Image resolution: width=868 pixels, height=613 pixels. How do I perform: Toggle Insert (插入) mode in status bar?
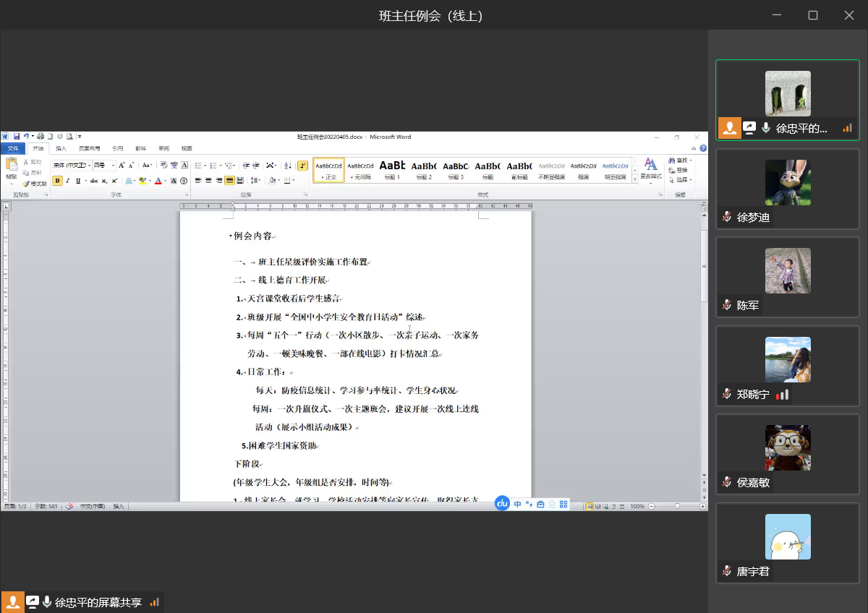pos(119,506)
